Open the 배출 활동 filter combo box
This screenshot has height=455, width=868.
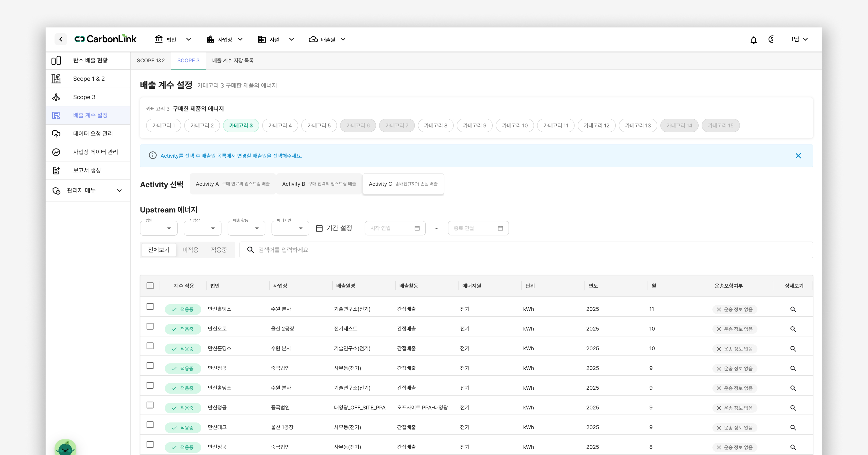246,228
